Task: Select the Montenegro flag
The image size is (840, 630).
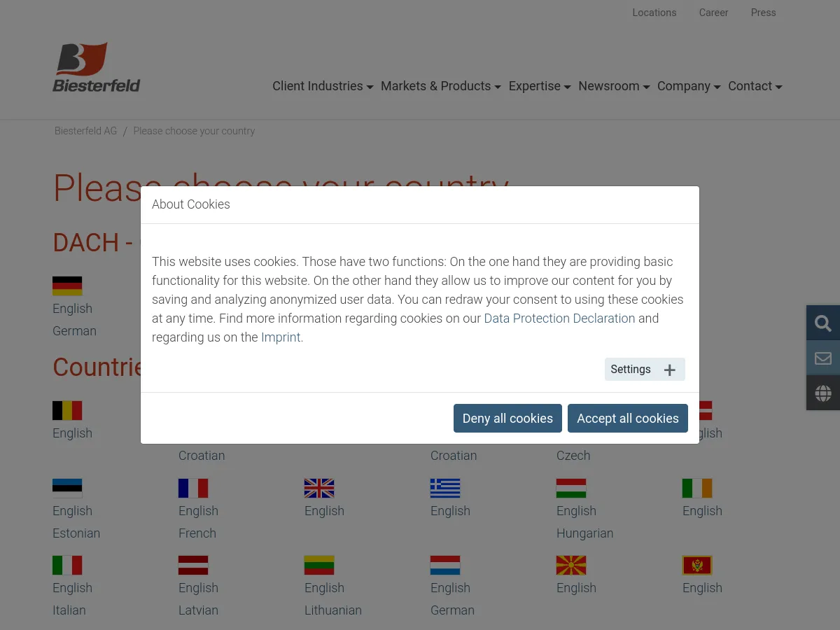Action: coord(696,565)
